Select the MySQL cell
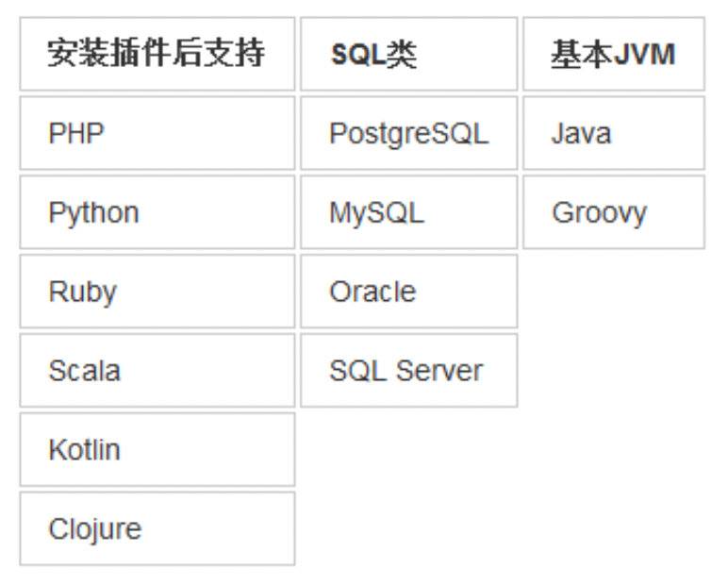Screen dimensions: 728x585 click(x=408, y=212)
